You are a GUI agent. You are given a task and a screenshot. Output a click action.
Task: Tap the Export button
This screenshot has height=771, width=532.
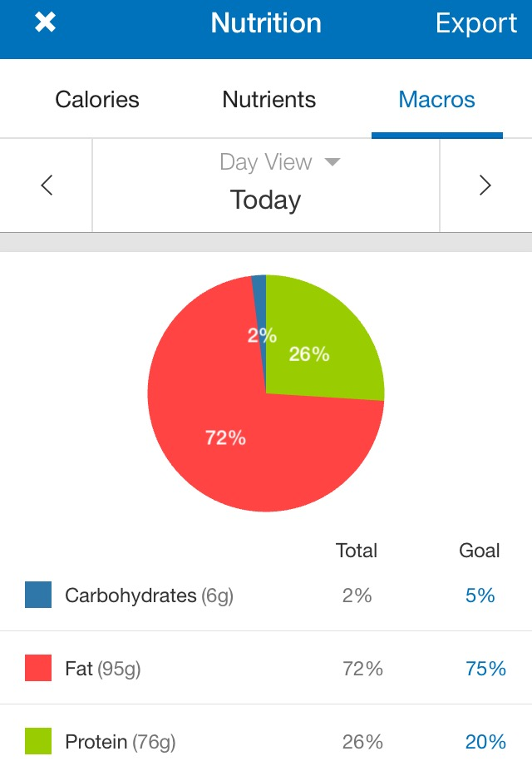click(475, 23)
